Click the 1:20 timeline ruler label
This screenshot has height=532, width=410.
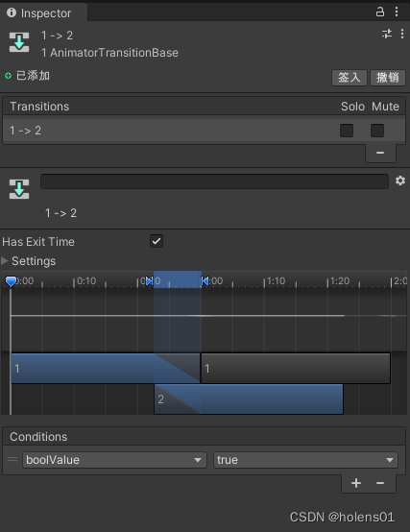click(x=340, y=281)
